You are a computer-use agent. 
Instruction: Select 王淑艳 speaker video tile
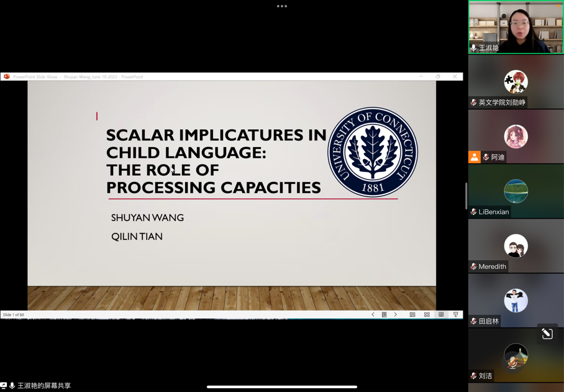click(516, 27)
